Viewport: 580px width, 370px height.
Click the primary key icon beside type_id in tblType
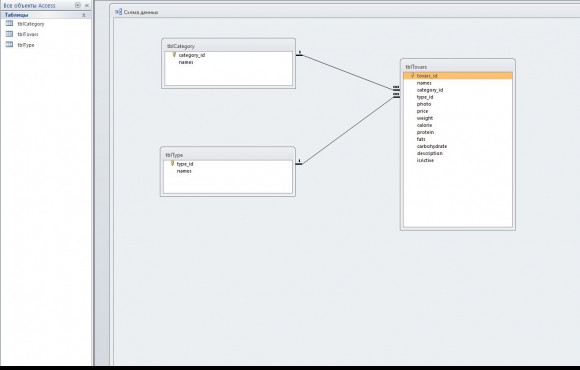coord(172,164)
